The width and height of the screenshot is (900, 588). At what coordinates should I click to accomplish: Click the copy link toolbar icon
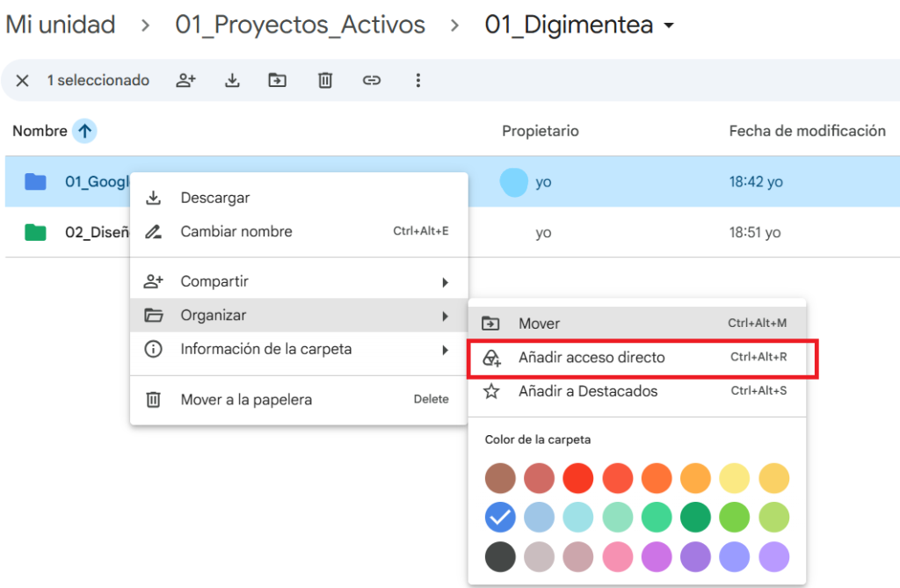[372, 80]
